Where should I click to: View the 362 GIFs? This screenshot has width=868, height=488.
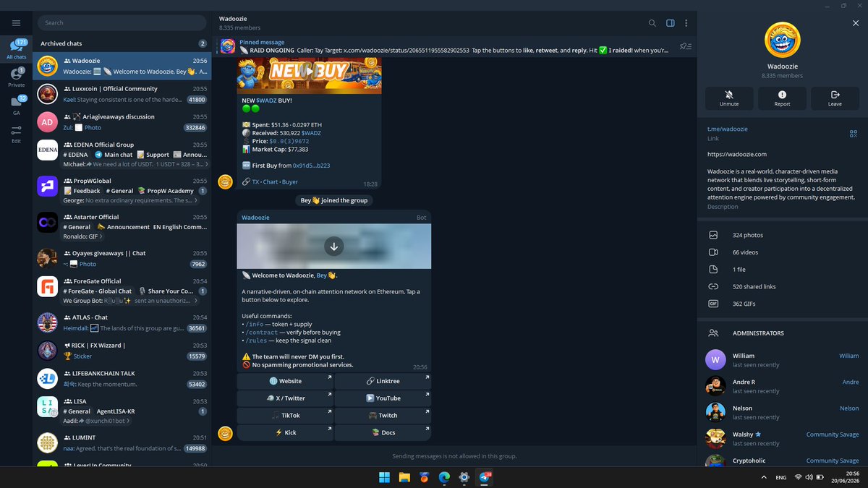782,304
